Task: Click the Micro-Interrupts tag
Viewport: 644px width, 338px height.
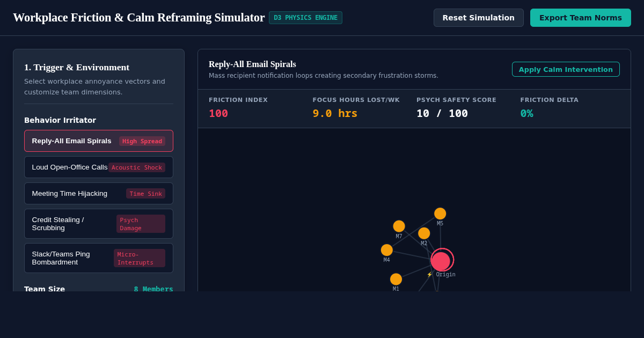Action: point(140,258)
